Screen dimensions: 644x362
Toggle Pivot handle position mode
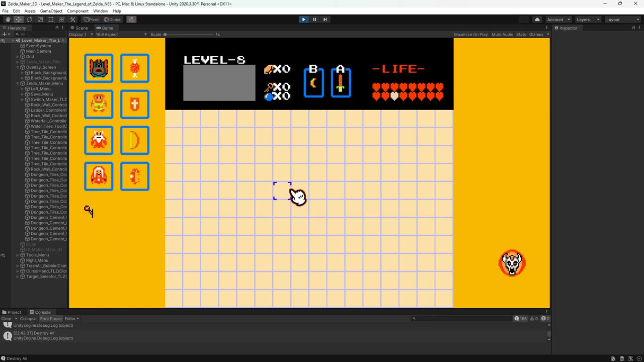click(91, 20)
